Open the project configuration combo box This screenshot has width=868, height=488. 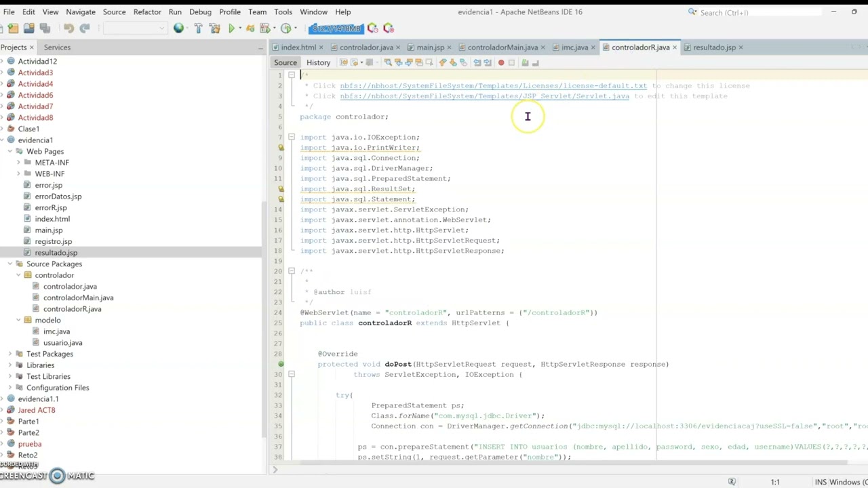tap(135, 28)
